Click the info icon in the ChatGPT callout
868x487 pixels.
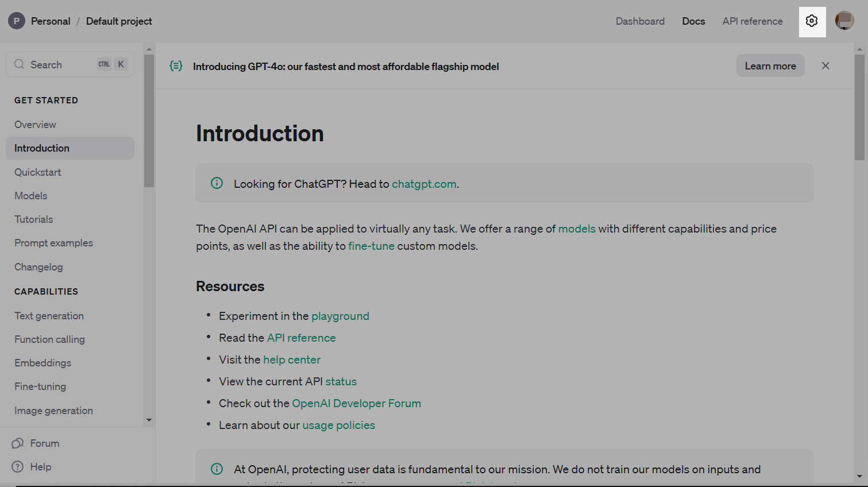217,183
